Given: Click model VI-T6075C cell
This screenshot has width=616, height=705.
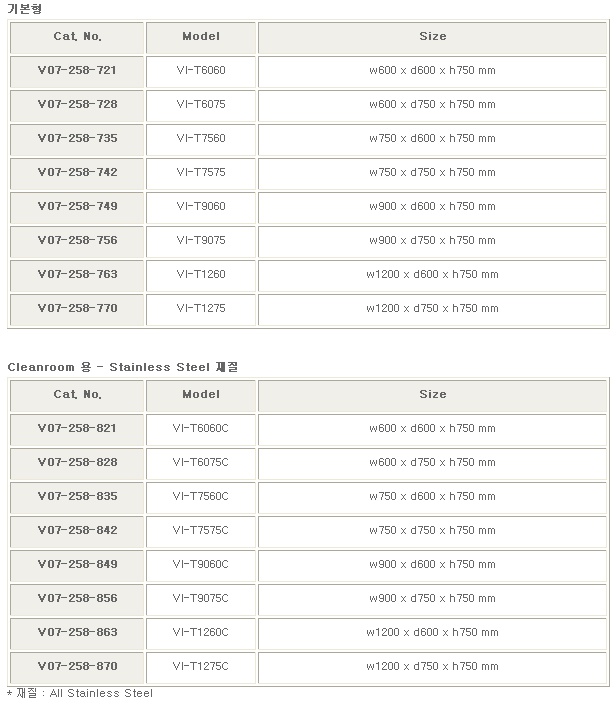Looking at the screenshot, I should (x=201, y=463).
